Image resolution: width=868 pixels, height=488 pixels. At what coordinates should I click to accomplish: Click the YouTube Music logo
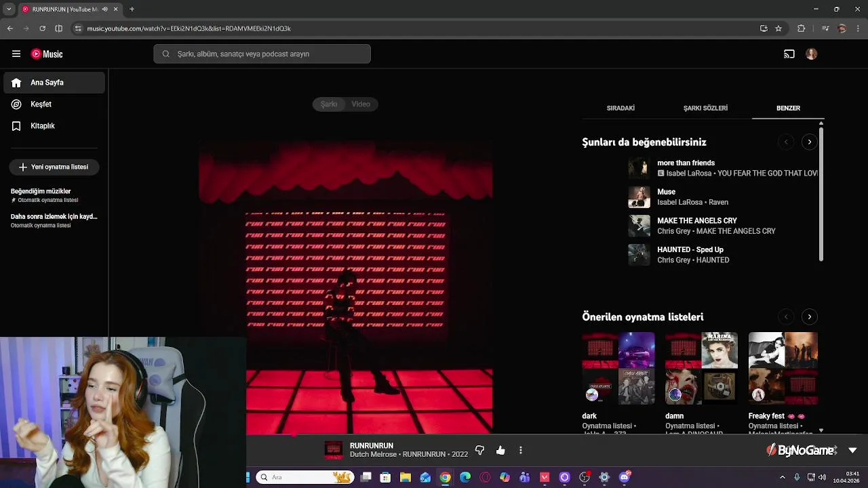(x=47, y=54)
